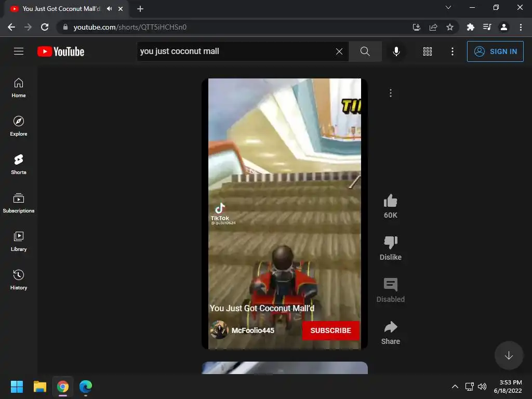This screenshot has height=399, width=532.
Task: Open the YouTube hamburger guide menu
Action: 19,51
